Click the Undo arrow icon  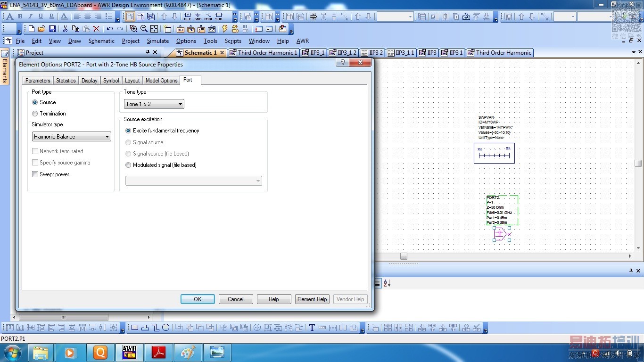[109, 29]
